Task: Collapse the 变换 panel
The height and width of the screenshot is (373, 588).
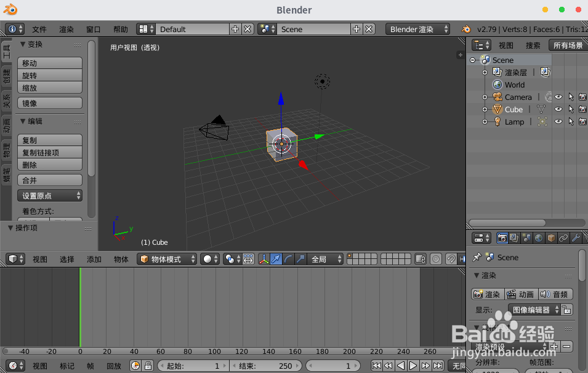Action: point(23,44)
